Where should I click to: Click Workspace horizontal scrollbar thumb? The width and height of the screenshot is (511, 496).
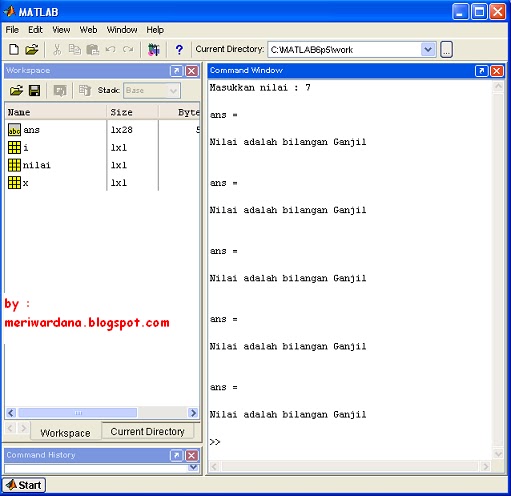click(x=78, y=413)
